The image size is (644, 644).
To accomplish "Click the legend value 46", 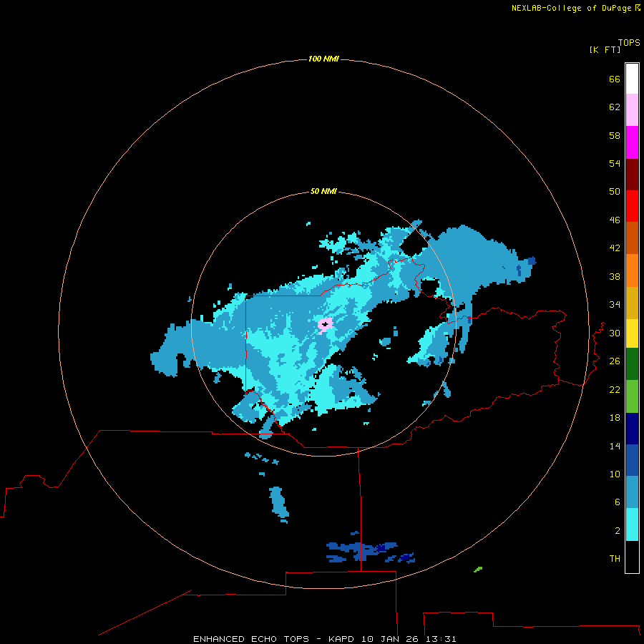I will tap(615, 220).
